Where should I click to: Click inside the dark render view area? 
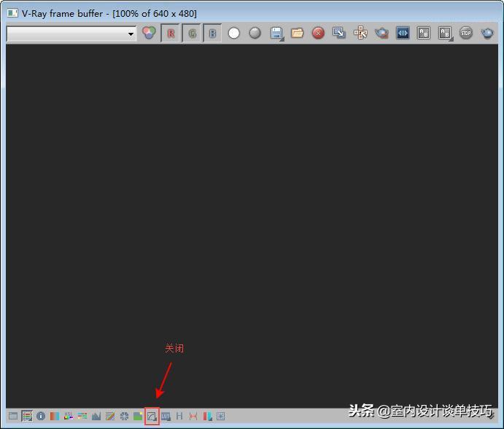[252, 225]
